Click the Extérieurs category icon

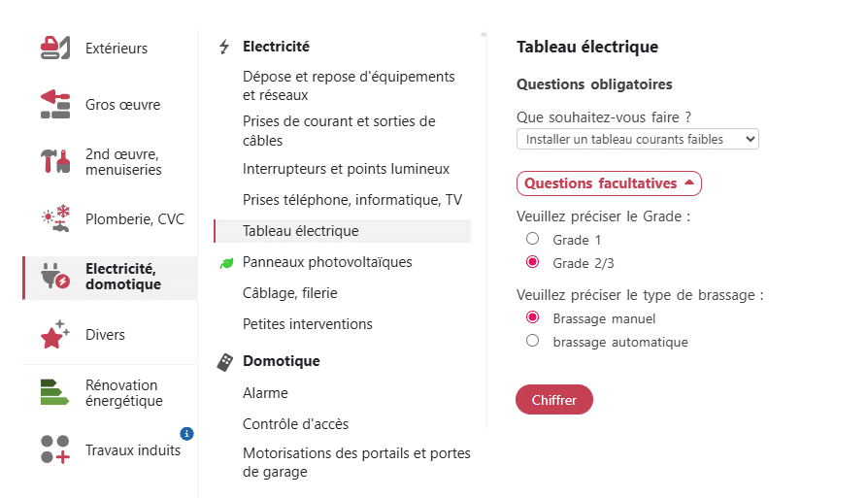click(55, 47)
